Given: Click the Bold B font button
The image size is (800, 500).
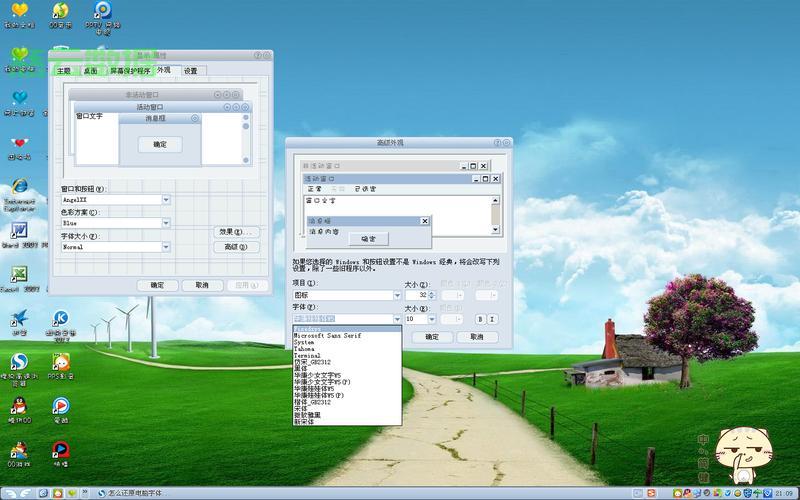Looking at the screenshot, I should (x=479, y=319).
